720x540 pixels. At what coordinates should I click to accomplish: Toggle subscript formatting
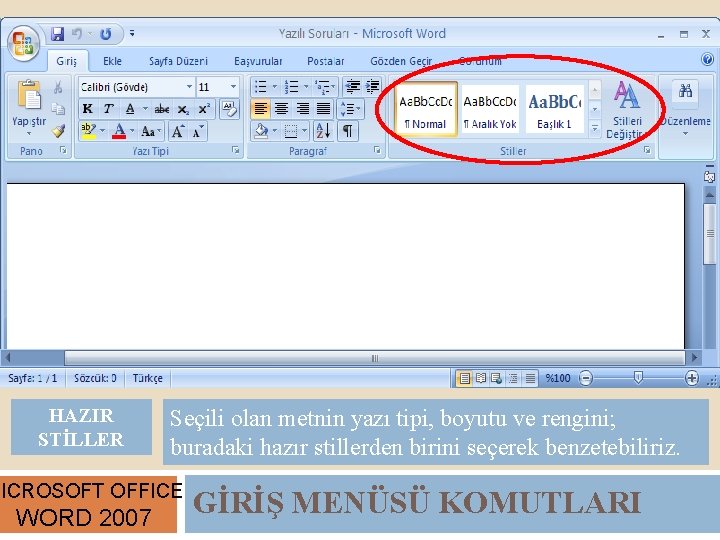(x=183, y=109)
